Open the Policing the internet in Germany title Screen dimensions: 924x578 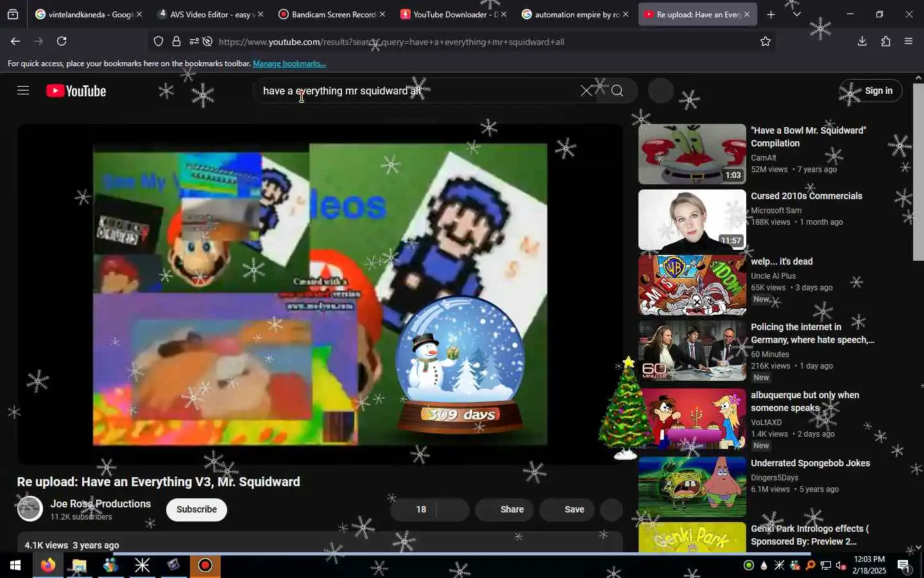click(x=812, y=333)
